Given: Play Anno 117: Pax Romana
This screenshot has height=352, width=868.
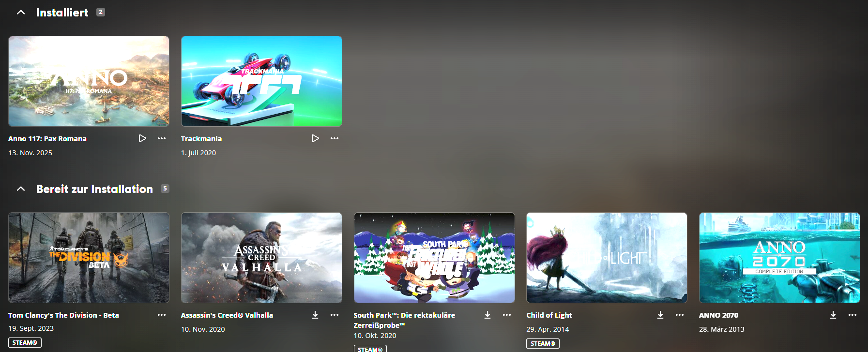Looking at the screenshot, I should pyautogui.click(x=142, y=138).
